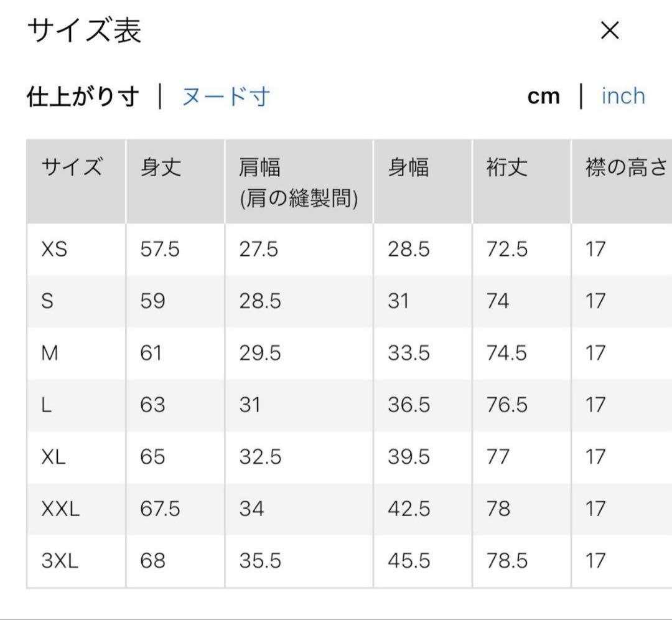Click the 裄丈 column header
Image resolution: width=672 pixels, height=620 pixels.
[x=507, y=168]
